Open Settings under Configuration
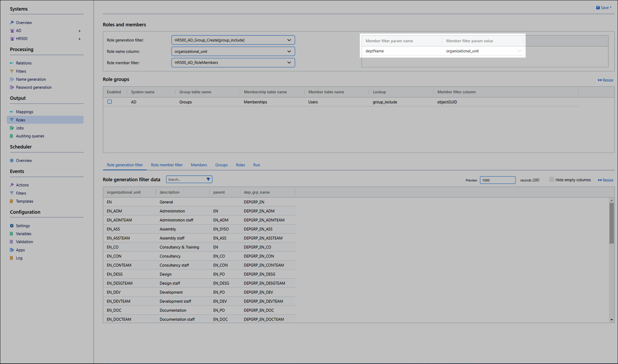Screen dimensions: 618x364 click(23, 226)
